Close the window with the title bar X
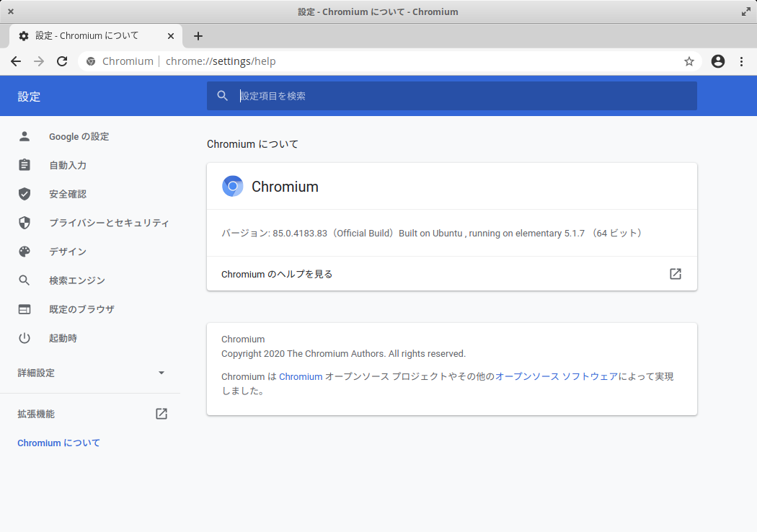 [11, 12]
